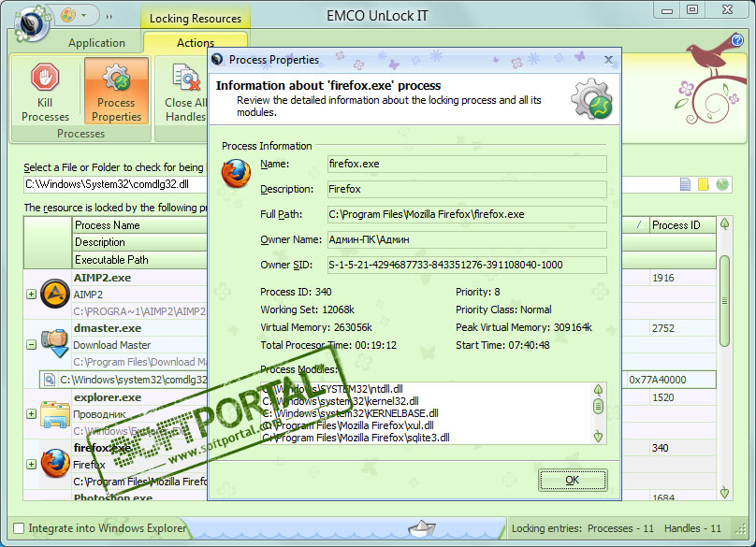The height and width of the screenshot is (547, 756).
Task: Click the Owner SID field
Action: [467, 265]
